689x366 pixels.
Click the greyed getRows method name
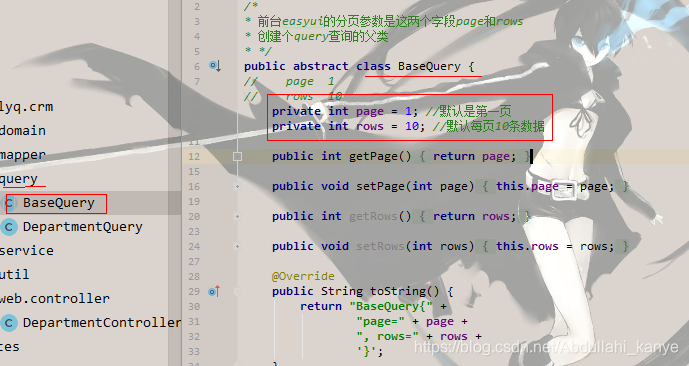(x=374, y=216)
